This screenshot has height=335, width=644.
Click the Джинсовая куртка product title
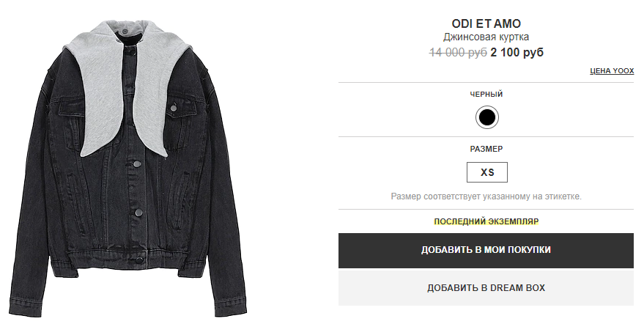486,37
